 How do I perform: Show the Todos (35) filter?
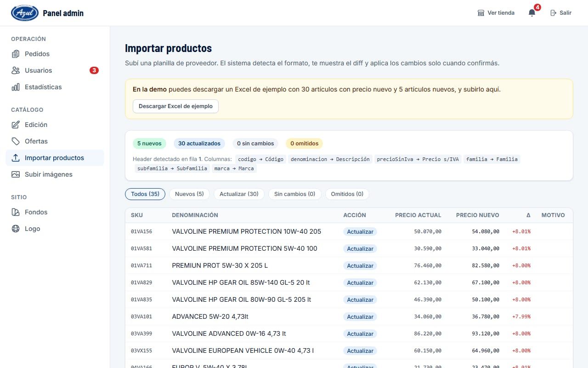(145, 194)
